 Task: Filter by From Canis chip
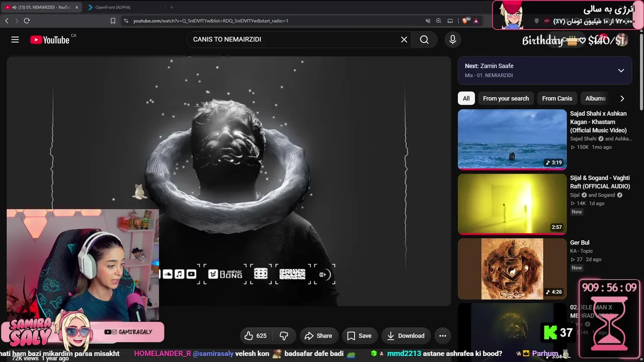pyautogui.click(x=557, y=99)
